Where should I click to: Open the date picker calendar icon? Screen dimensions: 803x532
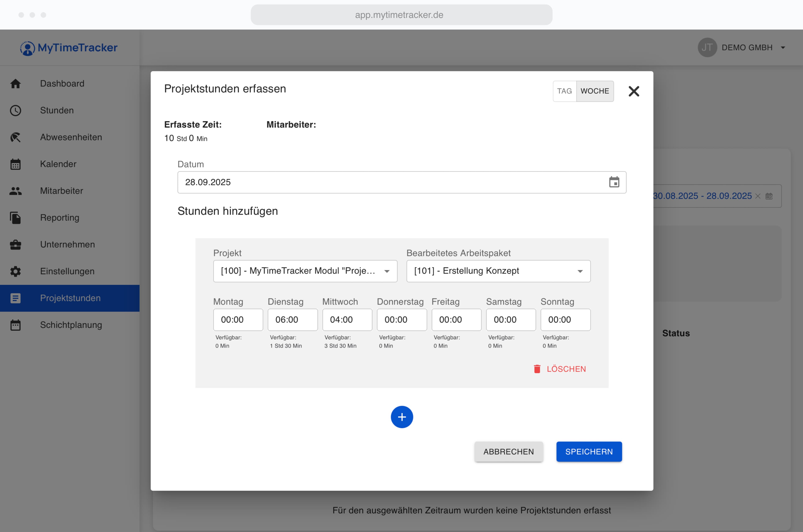pos(614,182)
